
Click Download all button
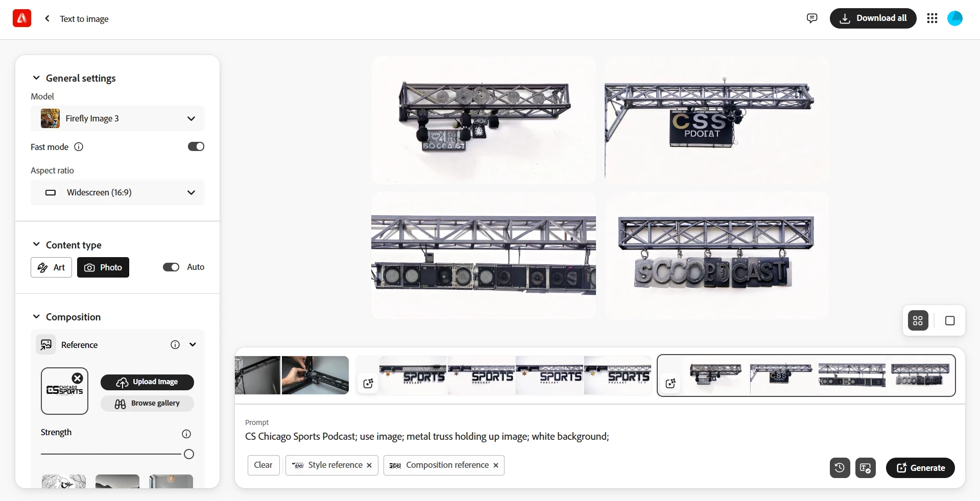pyautogui.click(x=873, y=18)
